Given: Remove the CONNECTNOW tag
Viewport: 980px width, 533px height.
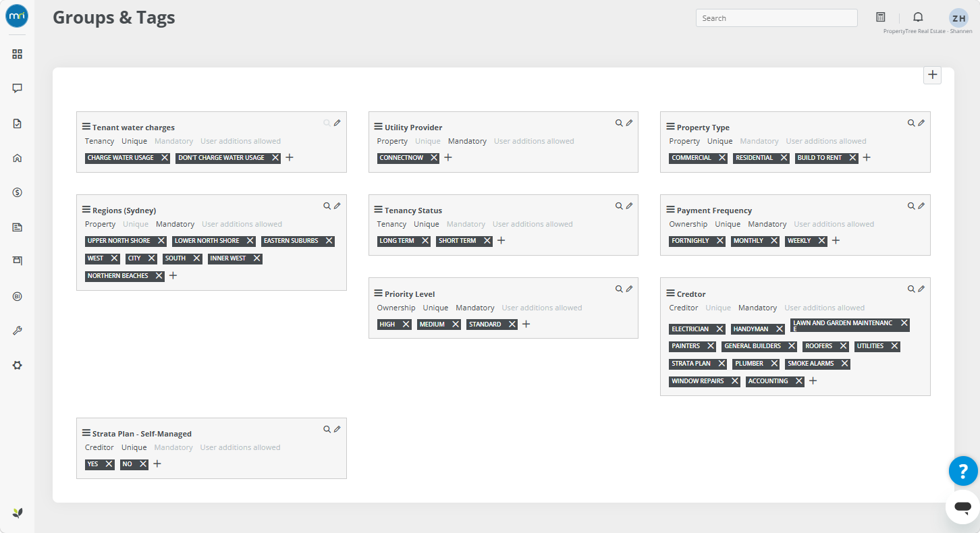Looking at the screenshot, I should point(434,158).
